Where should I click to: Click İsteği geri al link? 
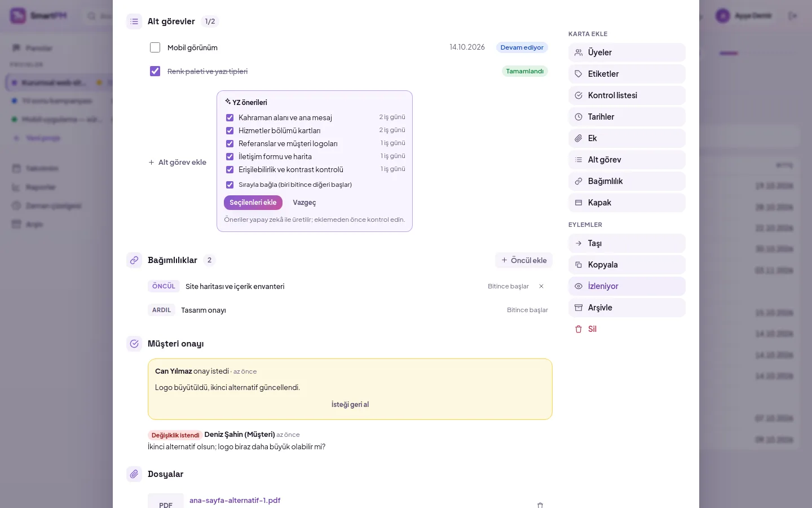click(x=350, y=405)
